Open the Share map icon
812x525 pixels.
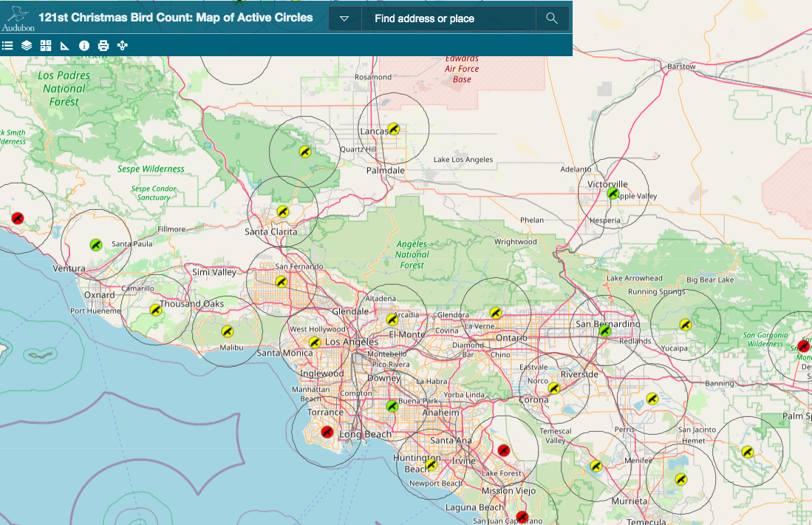(x=122, y=46)
